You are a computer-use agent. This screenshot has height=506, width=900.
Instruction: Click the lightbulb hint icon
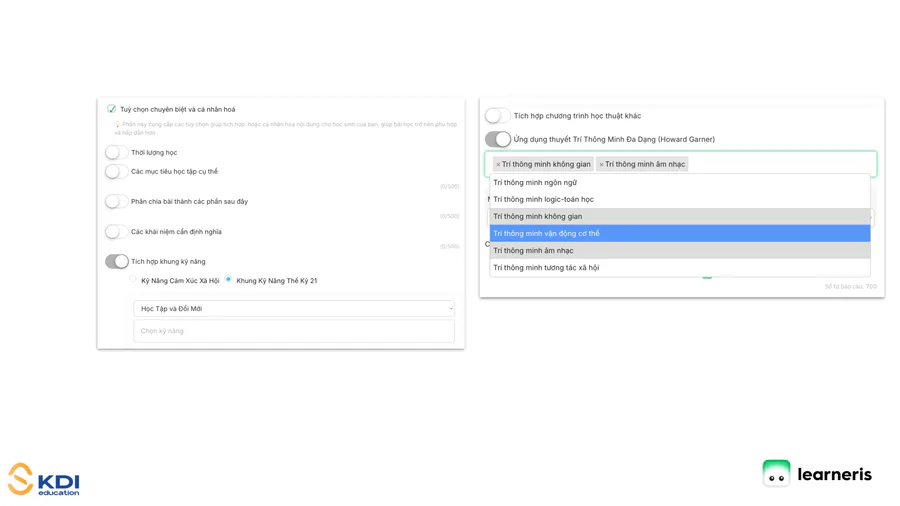(x=118, y=125)
